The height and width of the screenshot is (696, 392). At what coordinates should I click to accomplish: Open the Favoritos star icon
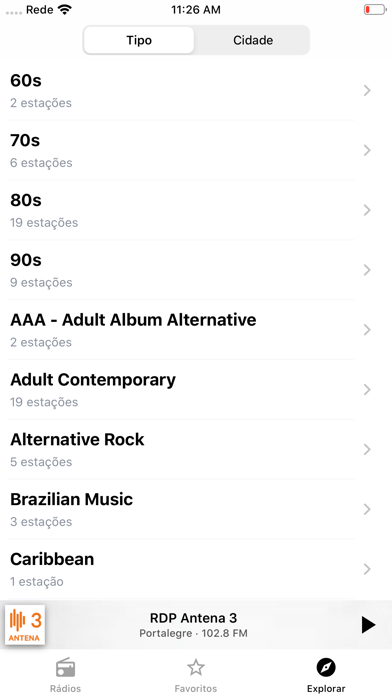tap(196, 667)
